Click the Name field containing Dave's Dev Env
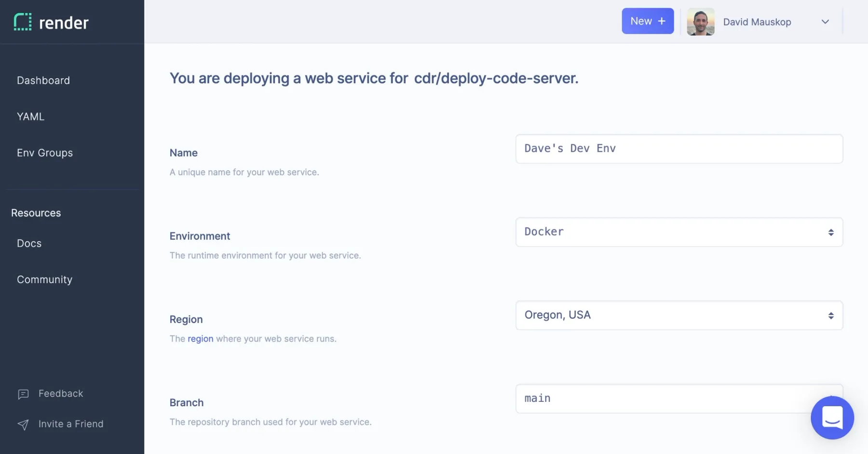Screen dimensions: 868x454 coord(679,149)
